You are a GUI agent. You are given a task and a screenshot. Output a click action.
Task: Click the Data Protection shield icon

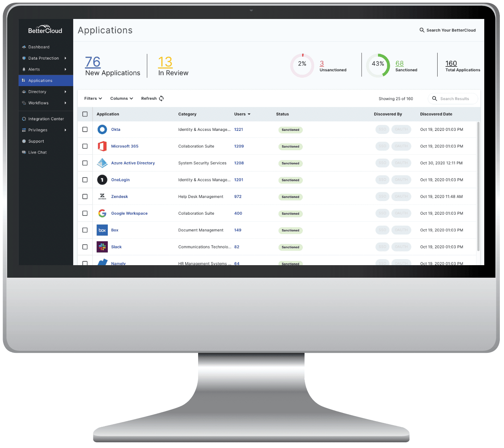pos(24,58)
